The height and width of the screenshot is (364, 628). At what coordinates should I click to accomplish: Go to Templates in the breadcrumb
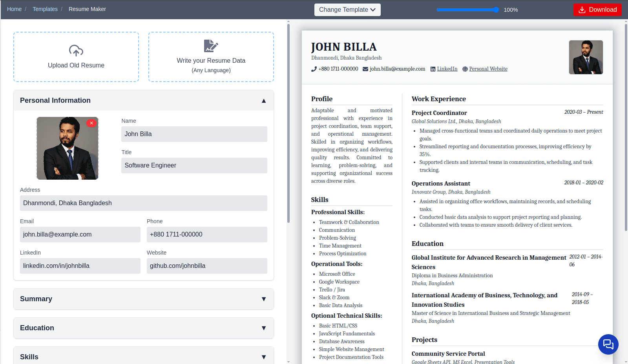pos(45,9)
